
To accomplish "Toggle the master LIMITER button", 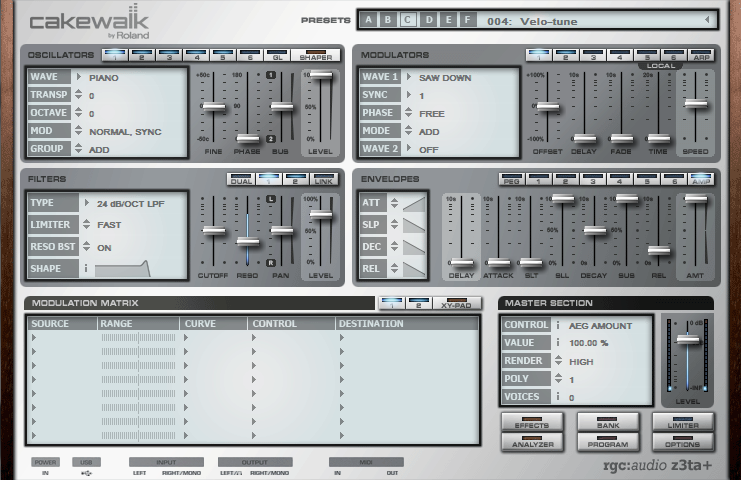I will point(683,422).
